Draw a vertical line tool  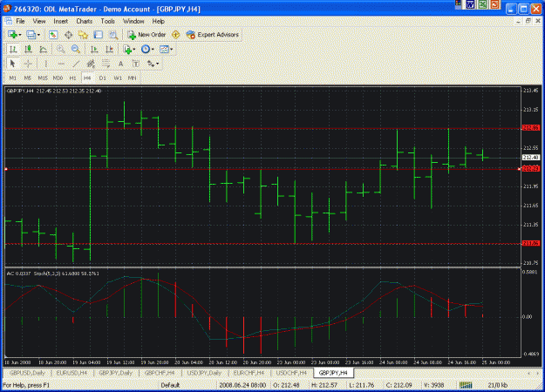(x=45, y=64)
